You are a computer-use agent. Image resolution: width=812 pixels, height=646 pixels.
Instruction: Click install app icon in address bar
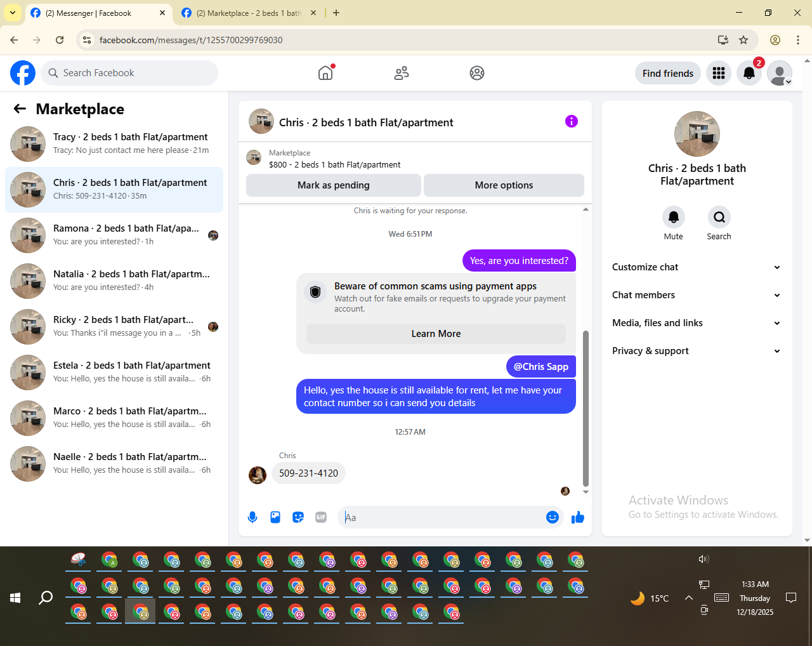723,40
